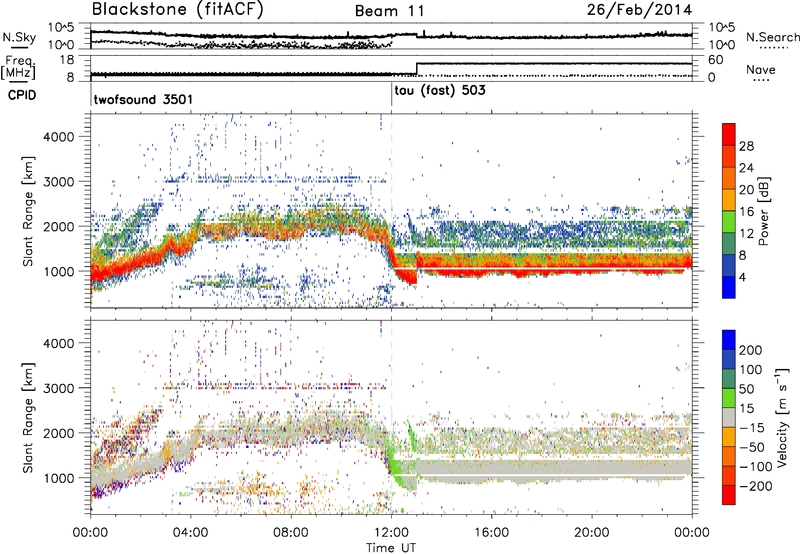Click "2000" tick of the velocity panel
Screen dimensions: 800x554
(x=58, y=433)
